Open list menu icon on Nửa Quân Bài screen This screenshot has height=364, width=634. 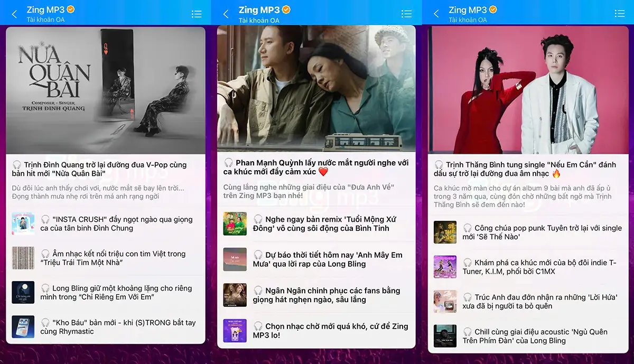click(197, 14)
